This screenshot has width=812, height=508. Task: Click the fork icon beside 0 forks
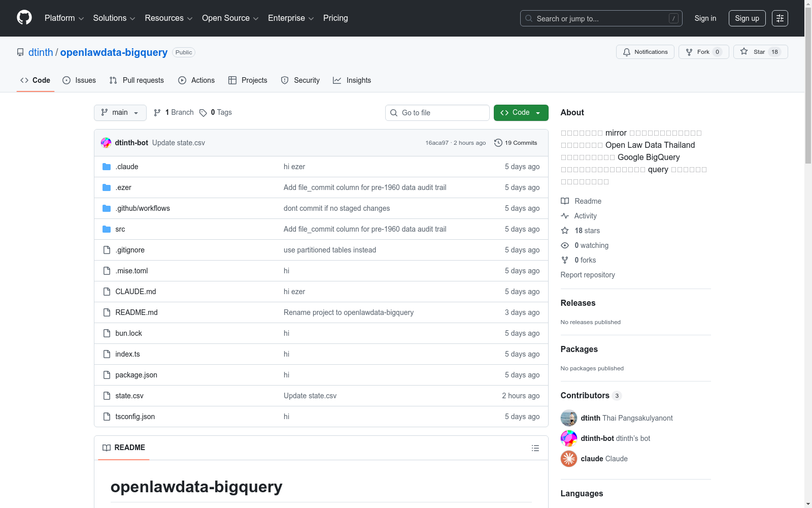[565, 260]
